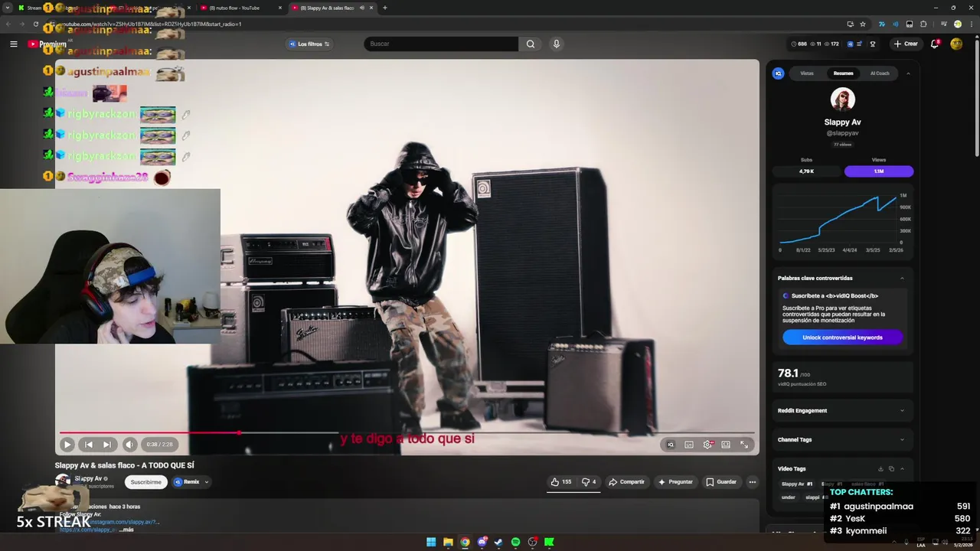Collapse the vidIQ panel with top chevron
The image size is (980, 551).
click(908, 73)
